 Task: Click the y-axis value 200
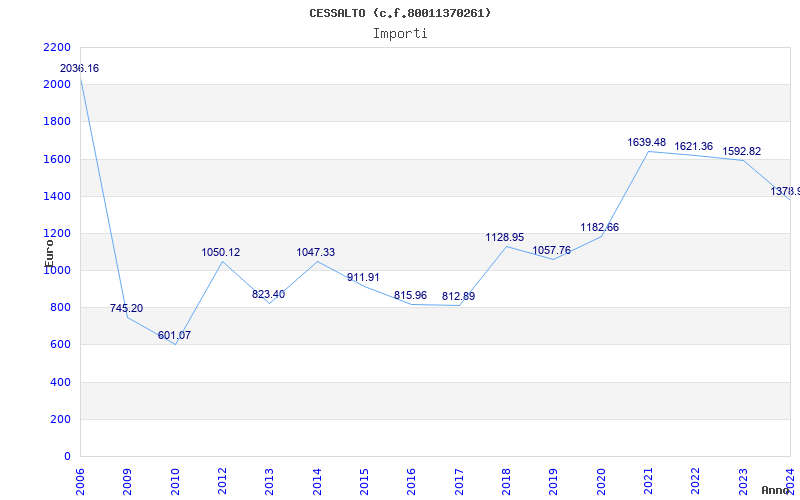(x=60, y=419)
